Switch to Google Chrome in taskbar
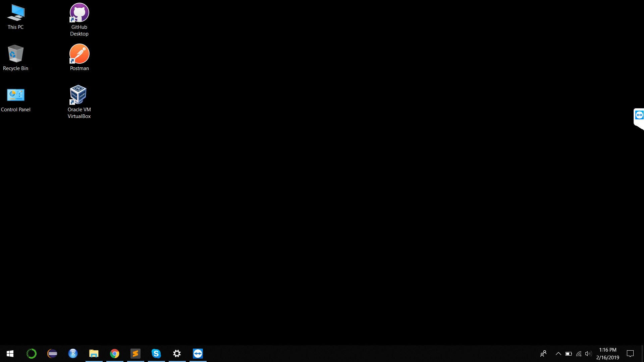 (x=115, y=354)
